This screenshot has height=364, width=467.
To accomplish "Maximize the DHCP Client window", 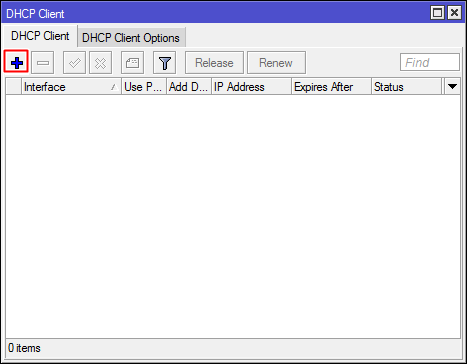I will coord(437,13).
